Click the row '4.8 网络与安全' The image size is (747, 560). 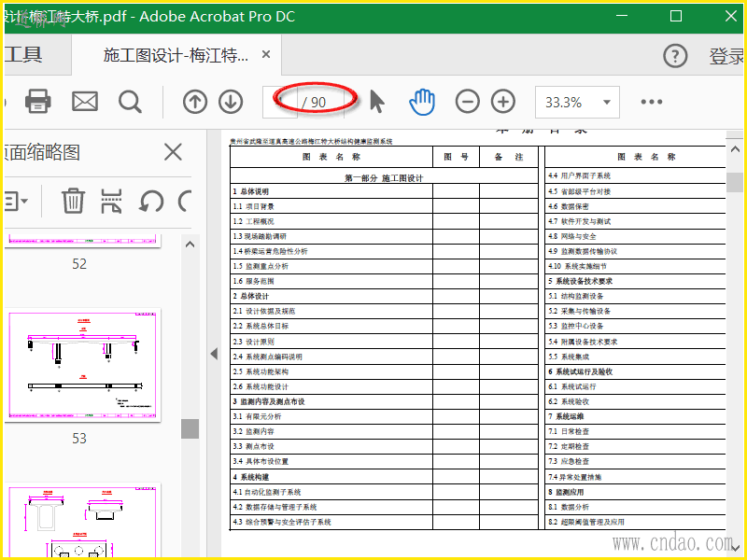[636, 236]
